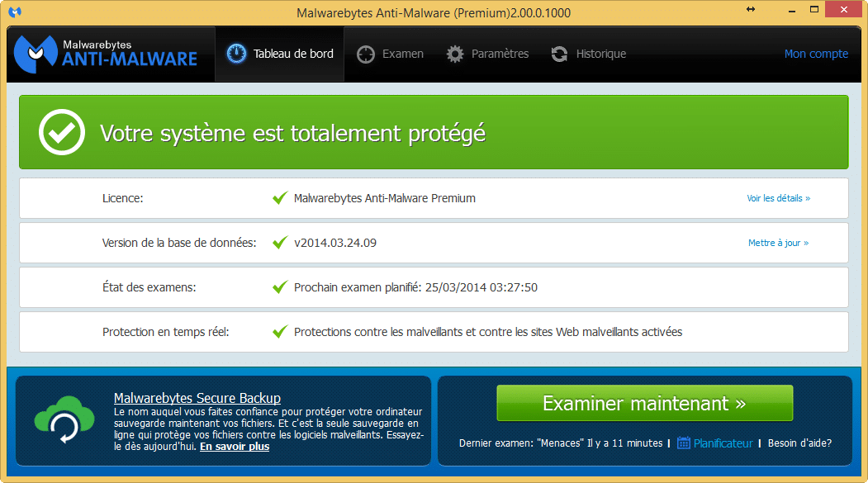Click the window title text
The width and height of the screenshot is (868, 483).
click(x=434, y=12)
